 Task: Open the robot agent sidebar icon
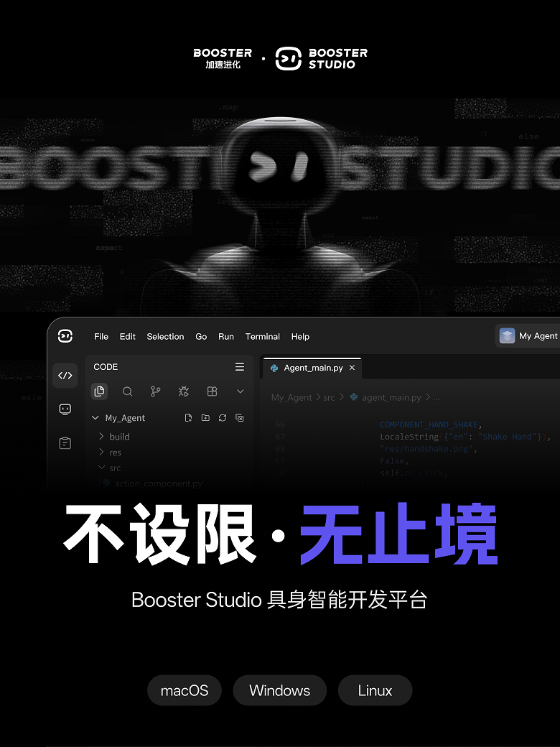click(x=65, y=409)
